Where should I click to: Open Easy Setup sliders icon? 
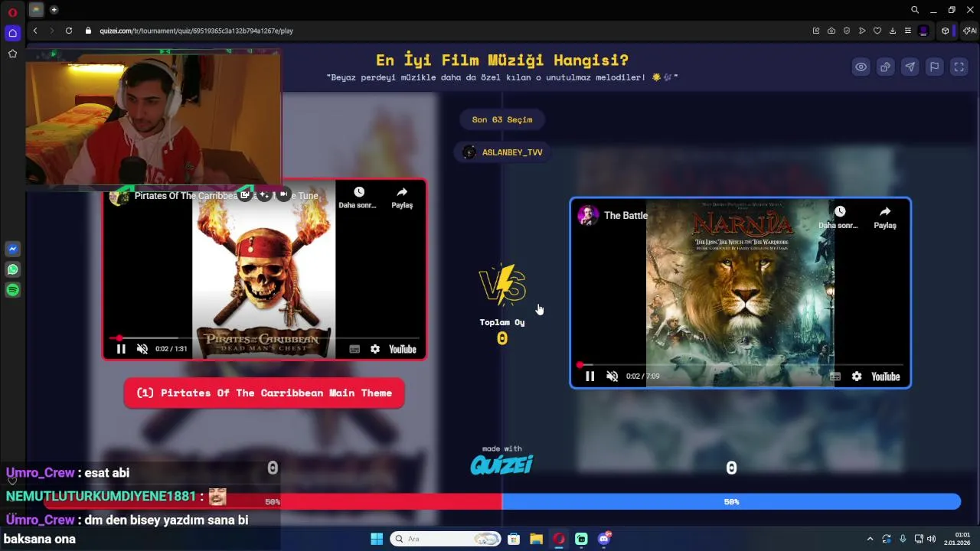point(908,31)
